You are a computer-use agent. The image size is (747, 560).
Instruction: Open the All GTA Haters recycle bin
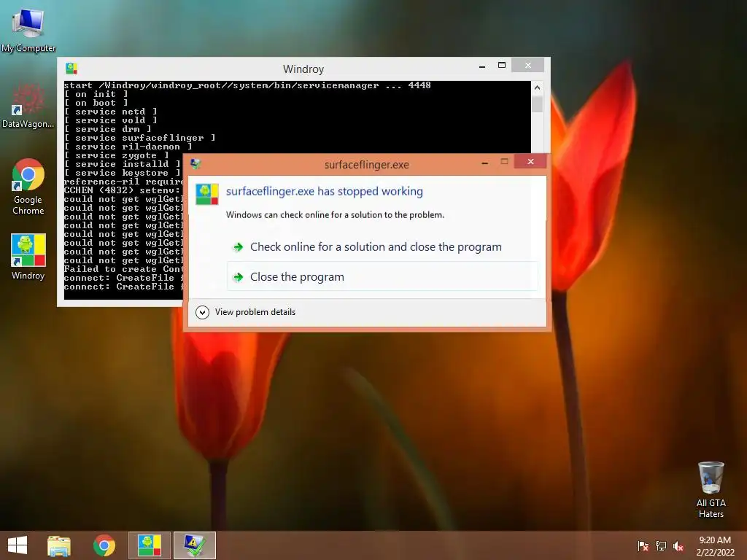711,489
